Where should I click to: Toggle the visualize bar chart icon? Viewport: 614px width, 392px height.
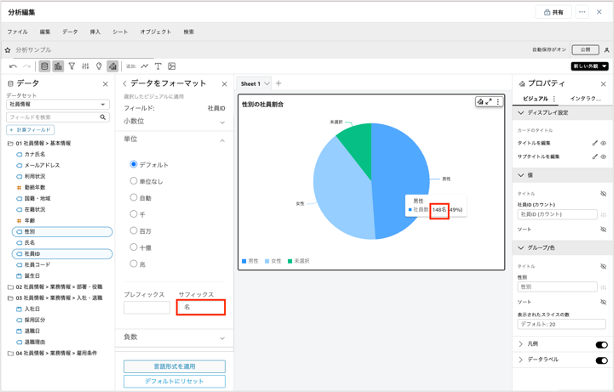(58, 66)
